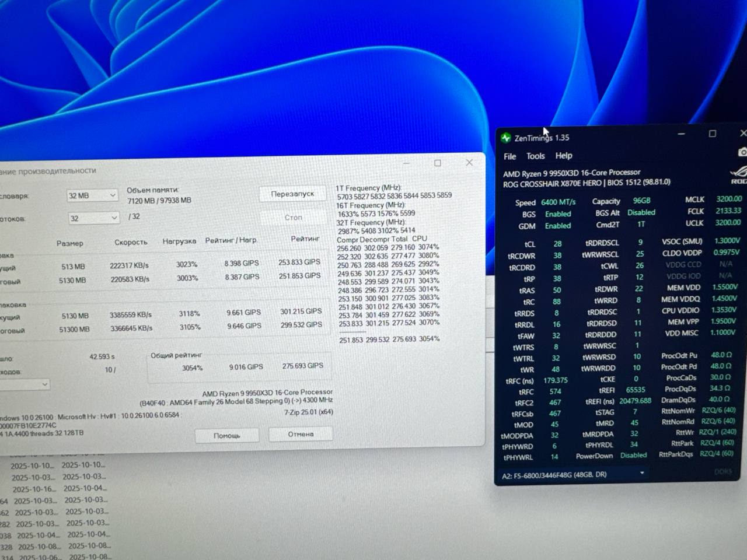Click the GDM label in ZenTimings
Screen dimensions: 747x560
(527, 226)
